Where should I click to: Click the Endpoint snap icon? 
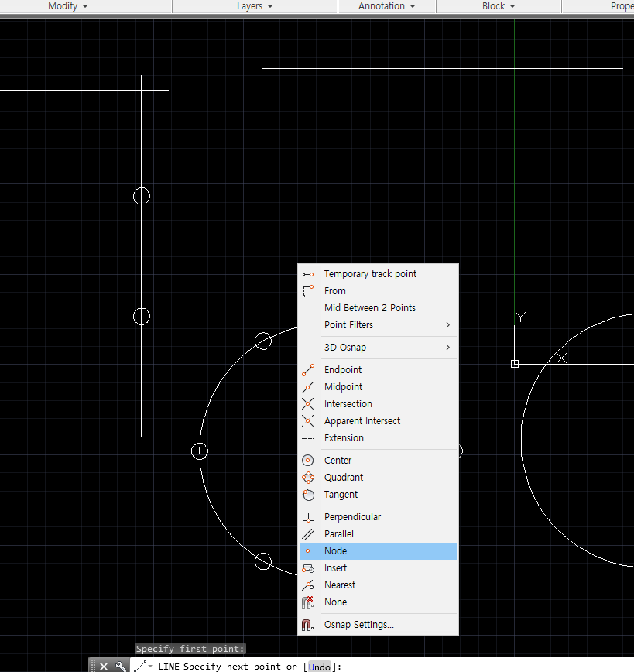point(308,370)
